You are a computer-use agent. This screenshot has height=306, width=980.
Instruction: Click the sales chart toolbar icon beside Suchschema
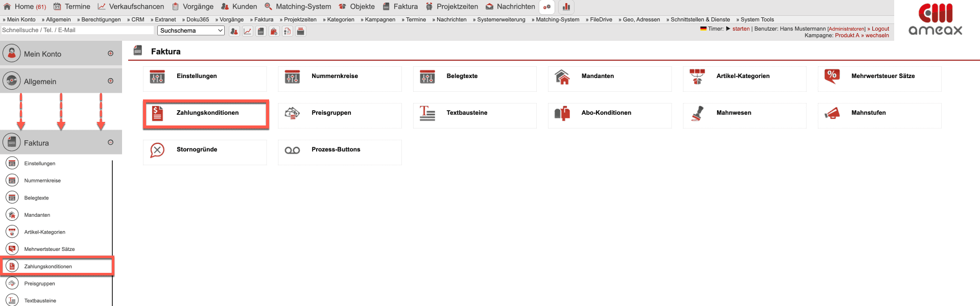pos(248,31)
